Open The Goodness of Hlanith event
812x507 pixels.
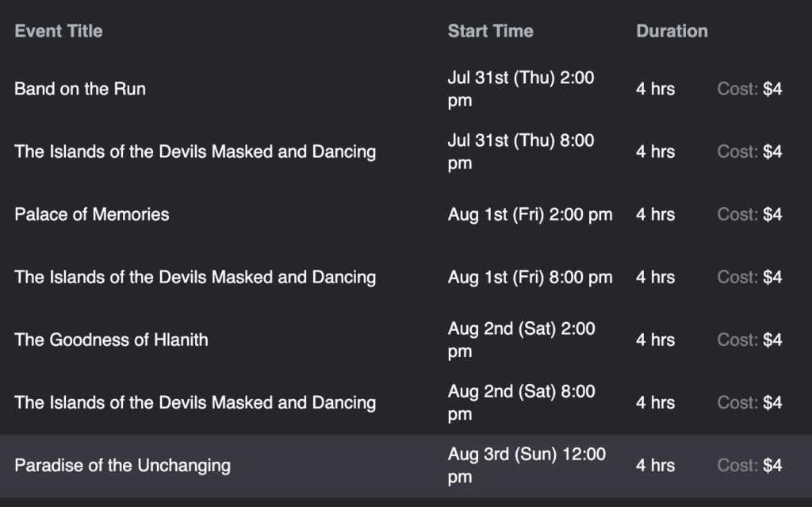point(111,340)
